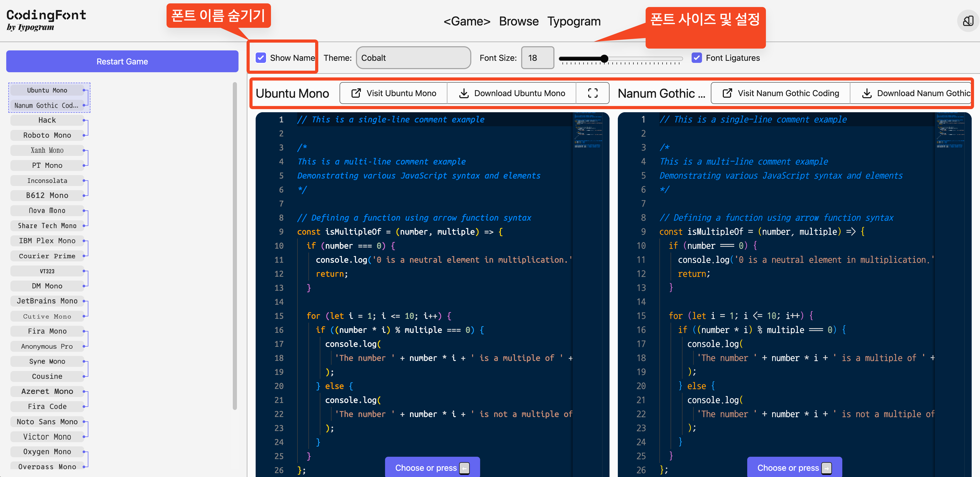The height and width of the screenshot is (477, 980).
Task: Select JetBrains Mono in the bracket list
Action: [47, 301]
